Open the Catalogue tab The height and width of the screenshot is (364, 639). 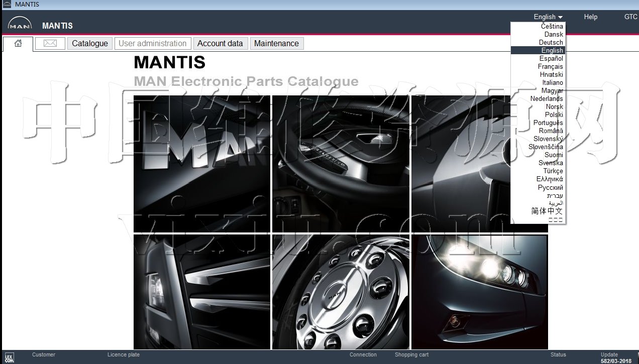[x=90, y=44]
